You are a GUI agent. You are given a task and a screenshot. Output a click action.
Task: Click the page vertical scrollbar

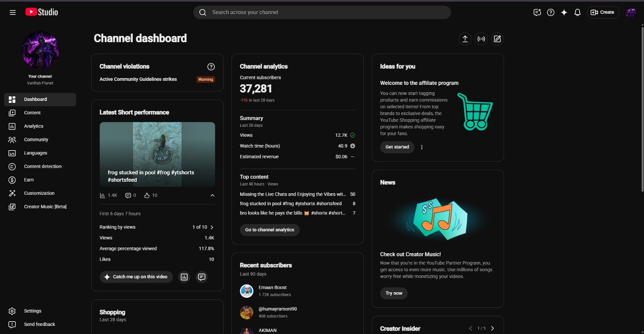tap(642, 109)
